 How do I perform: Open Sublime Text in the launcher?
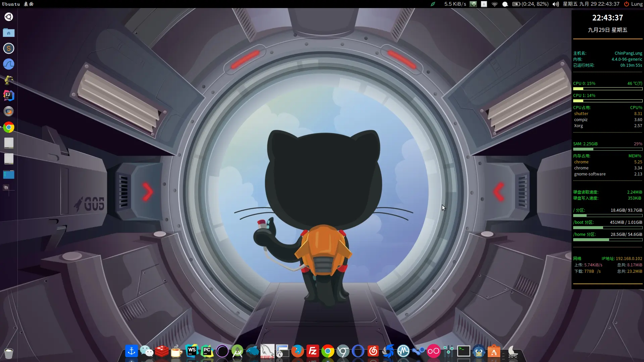click(x=9, y=48)
